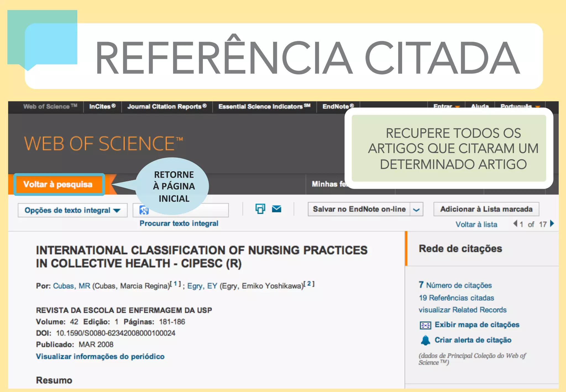Click Adicionar à Lista marcada button
The image size is (566, 392).
486,209
